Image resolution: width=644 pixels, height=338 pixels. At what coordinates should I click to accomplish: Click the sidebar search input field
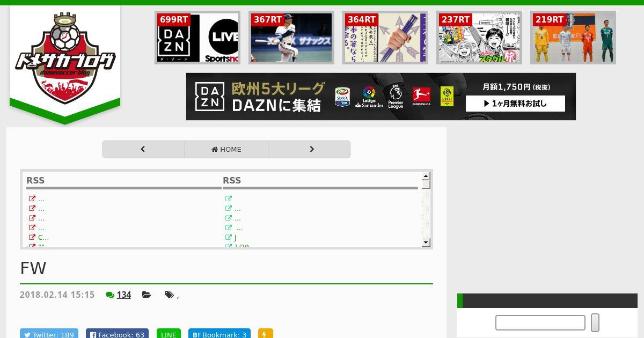[540, 322]
